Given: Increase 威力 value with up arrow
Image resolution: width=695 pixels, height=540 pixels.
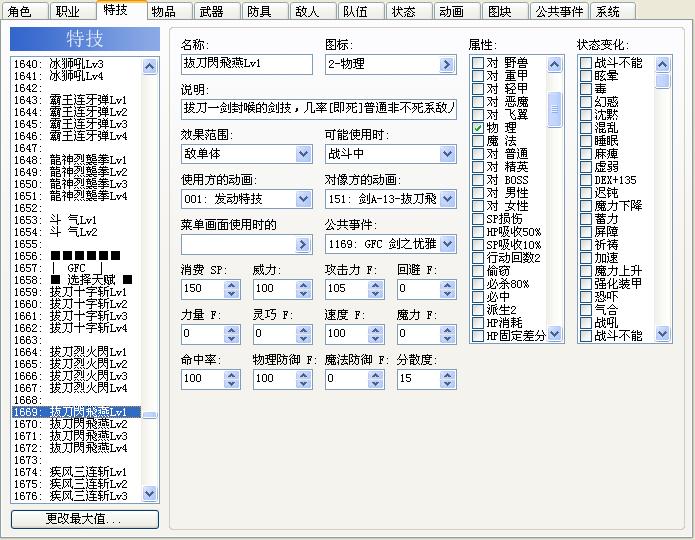Looking at the screenshot, I should click(304, 285).
